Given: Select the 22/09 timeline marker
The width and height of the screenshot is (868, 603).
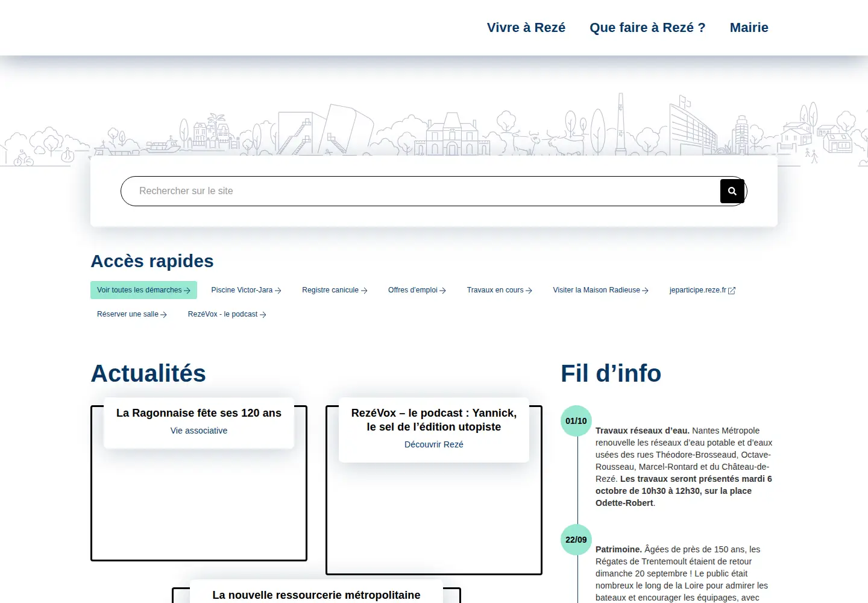Looking at the screenshot, I should pyautogui.click(x=576, y=540).
